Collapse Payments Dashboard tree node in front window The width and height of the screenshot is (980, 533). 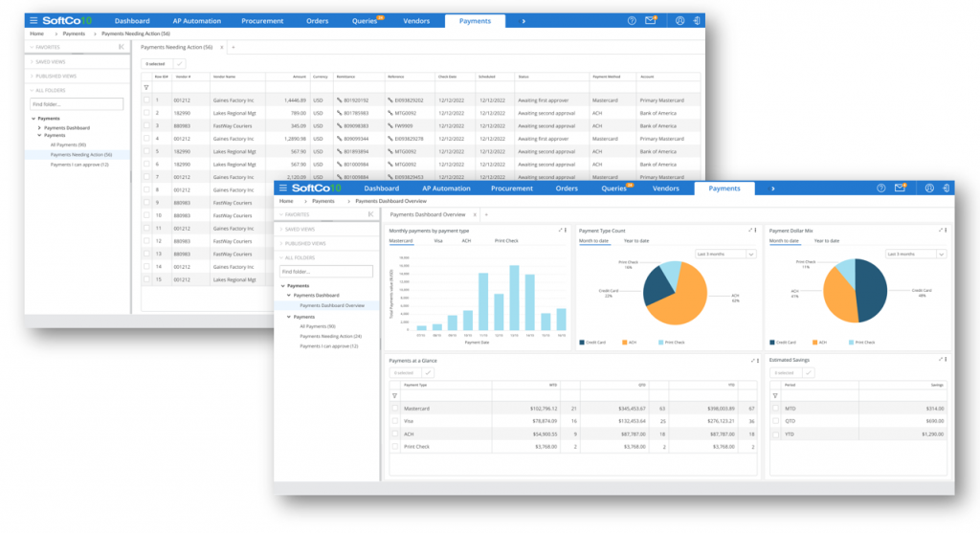(x=289, y=295)
